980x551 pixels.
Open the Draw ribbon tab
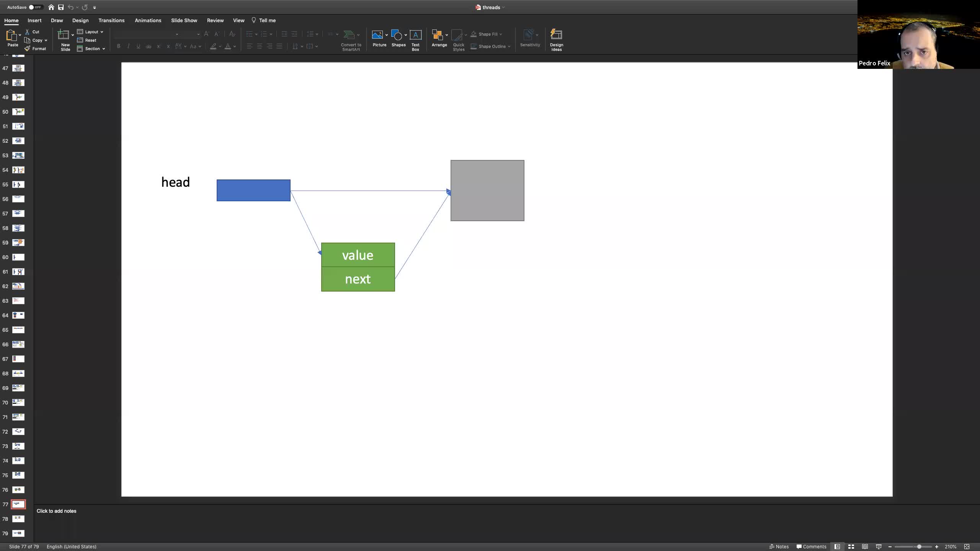57,20
